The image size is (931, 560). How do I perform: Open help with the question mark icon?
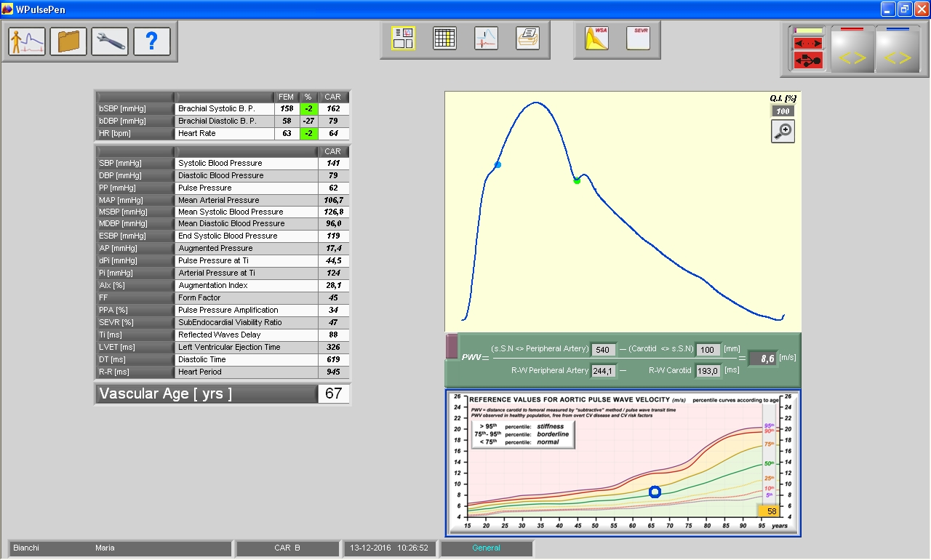[x=151, y=41]
